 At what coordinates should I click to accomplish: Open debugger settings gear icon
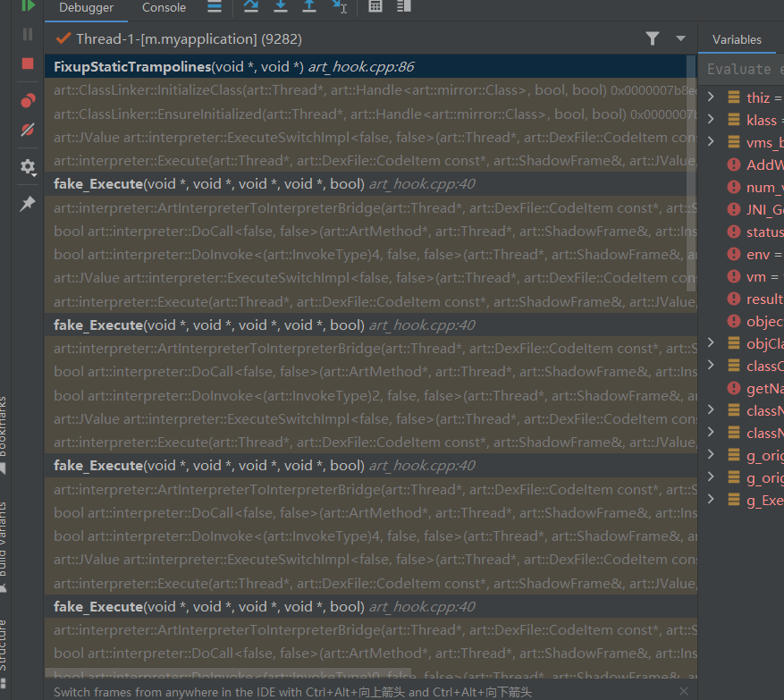[28, 167]
